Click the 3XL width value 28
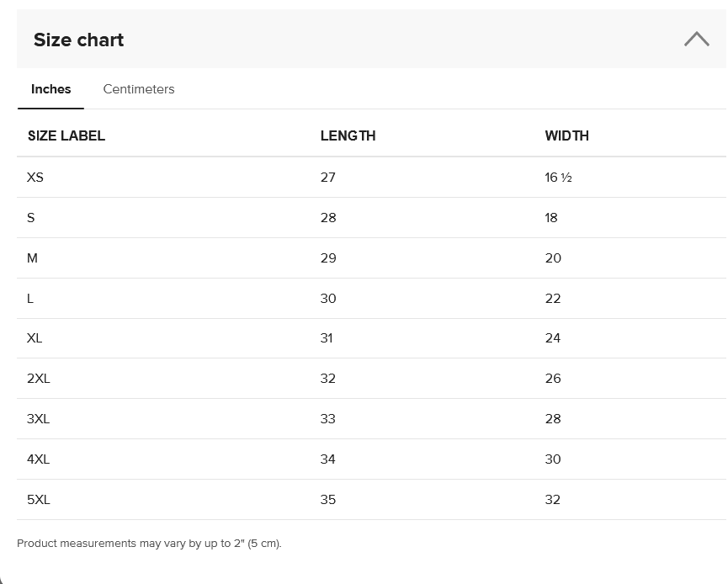 [553, 419]
